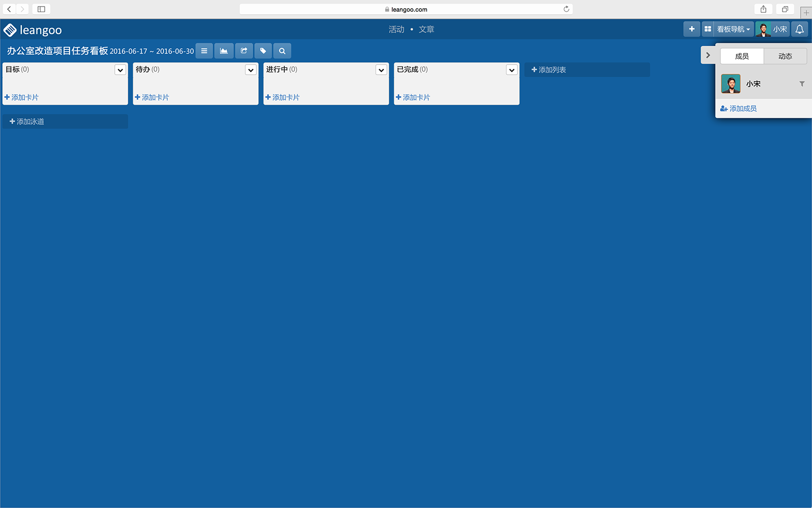This screenshot has height=508, width=812.
Task: Click Safari forward arrow
Action: pyautogui.click(x=22, y=9)
